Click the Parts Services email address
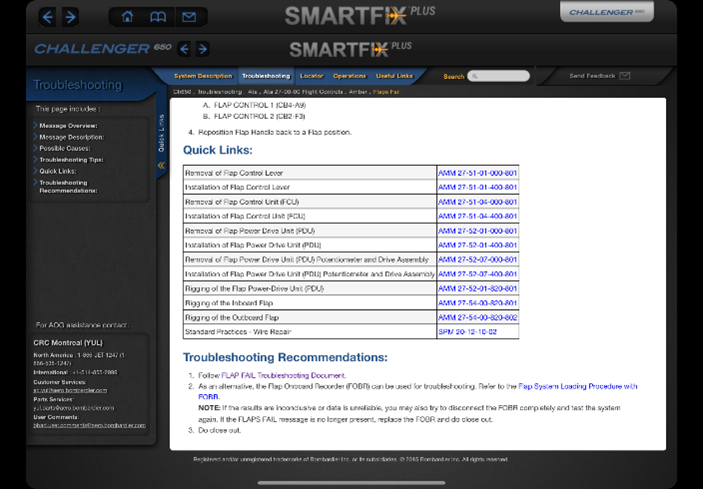Image resolution: width=703 pixels, height=489 pixels. pos(74,408)
